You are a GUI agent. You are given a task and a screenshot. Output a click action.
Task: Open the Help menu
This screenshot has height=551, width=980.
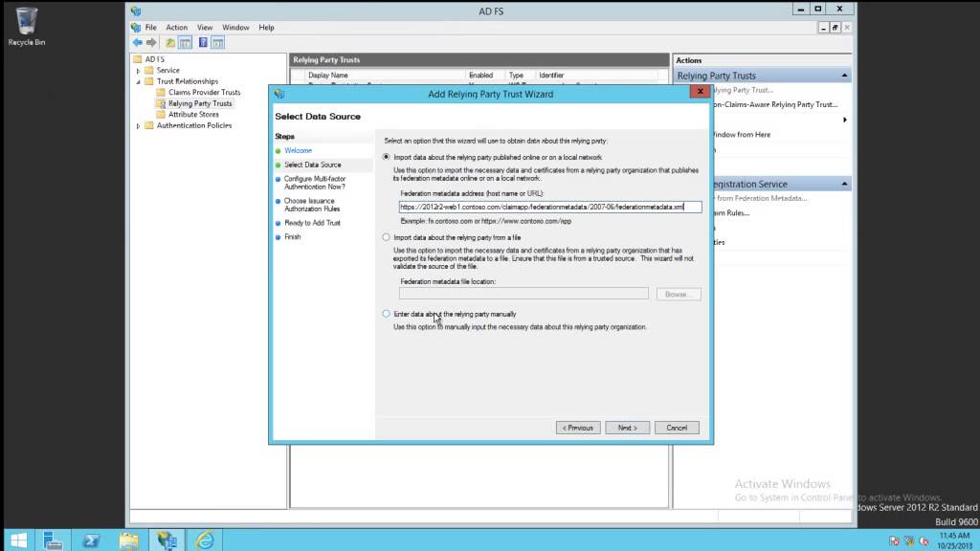(x=266, y=28)
